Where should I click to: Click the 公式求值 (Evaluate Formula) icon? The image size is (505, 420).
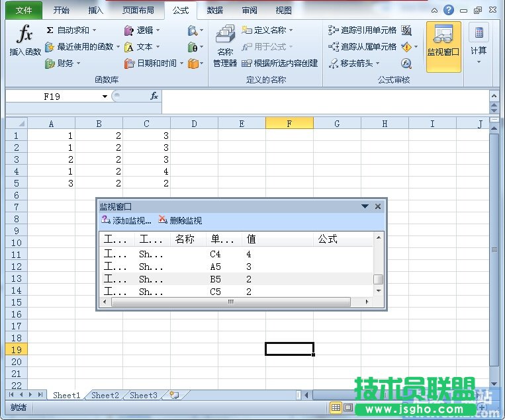coord(406,63)
